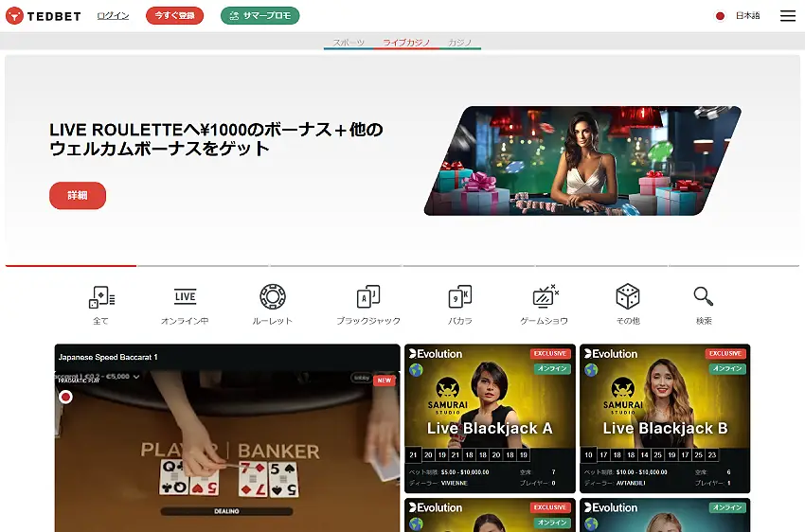Select the 全て all games icon

click(101, 297)
